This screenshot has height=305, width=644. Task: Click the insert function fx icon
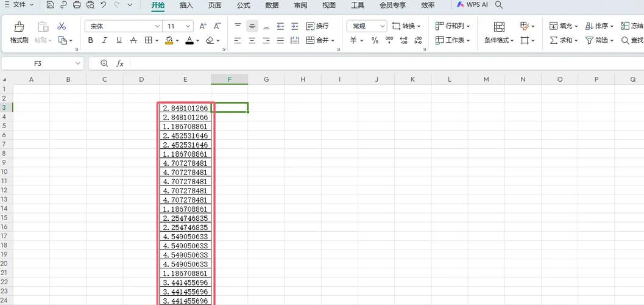click(120, 63)
